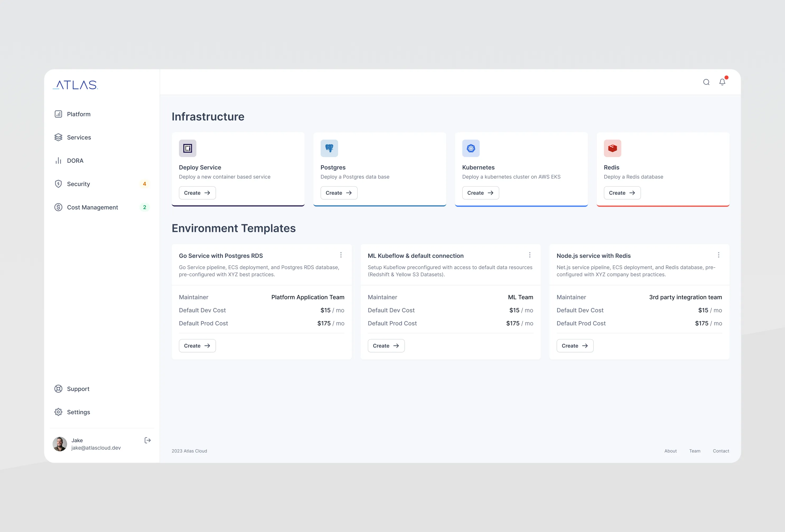Click the jake@atlascloud.dev email
Viewport: 785px width, 532px height.
tap(96, 448)
